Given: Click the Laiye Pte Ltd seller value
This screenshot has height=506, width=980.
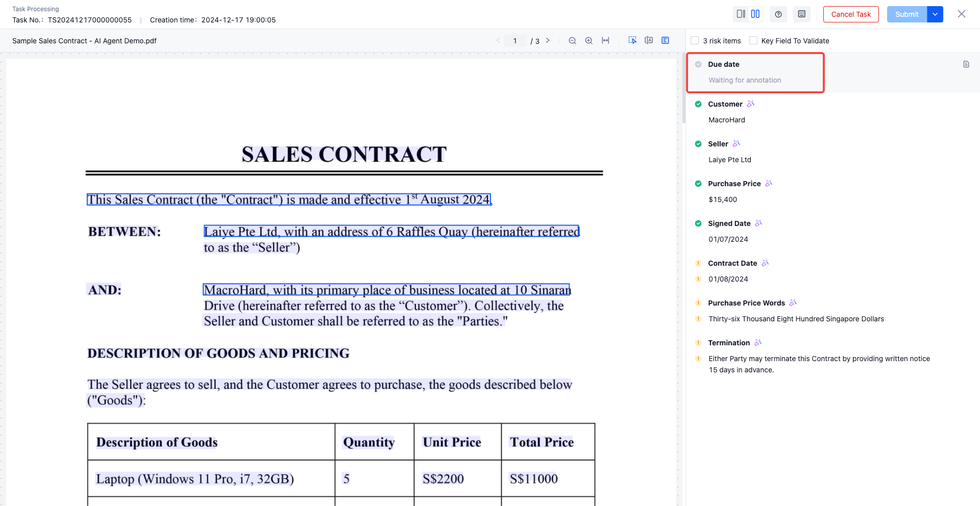Looking at the screenshot, I should point(730,160).
